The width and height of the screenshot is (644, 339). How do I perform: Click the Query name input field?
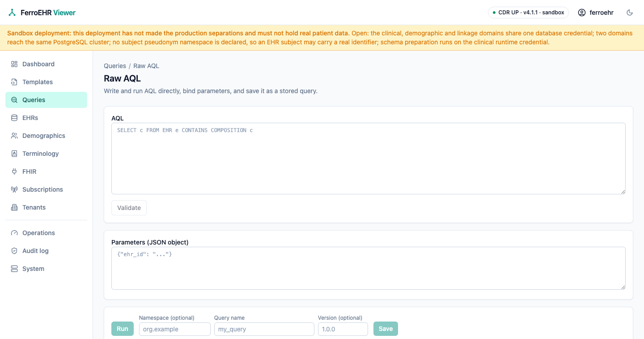coord(264,329)
